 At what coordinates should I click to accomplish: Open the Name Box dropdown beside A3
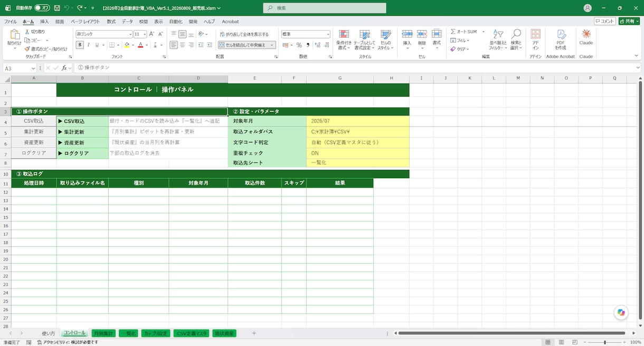(34, 68)
